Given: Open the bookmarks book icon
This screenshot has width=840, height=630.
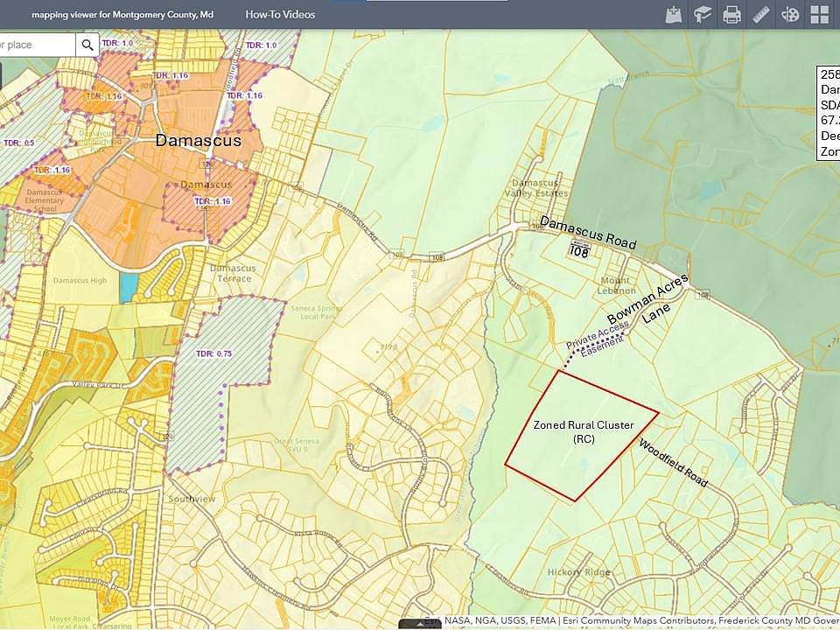Looking at the screenshot, I should [703, 15].
